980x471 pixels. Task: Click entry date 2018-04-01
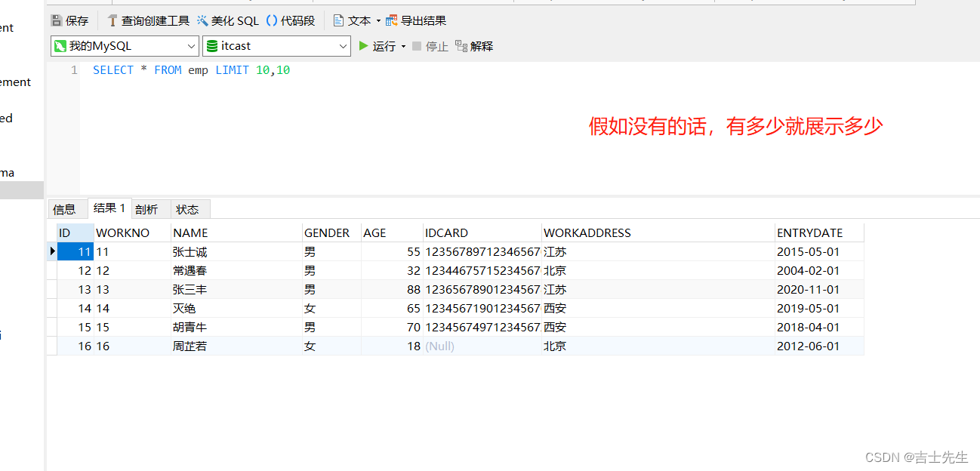pyautogui.click(x=819, y=327)
